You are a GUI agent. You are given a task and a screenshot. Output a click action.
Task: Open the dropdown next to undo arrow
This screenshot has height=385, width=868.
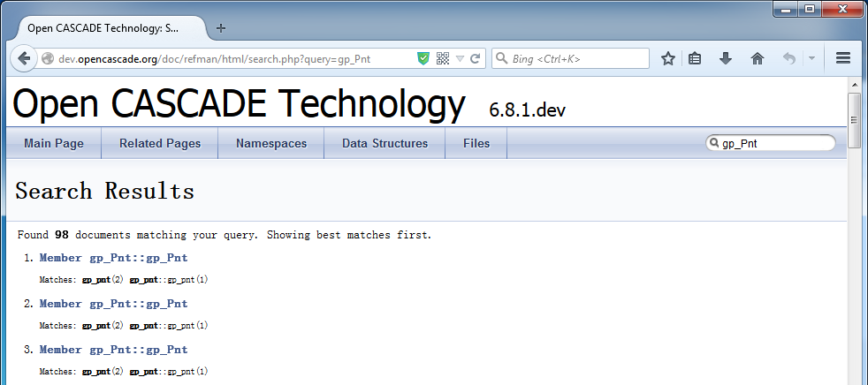tap(811, 58)
